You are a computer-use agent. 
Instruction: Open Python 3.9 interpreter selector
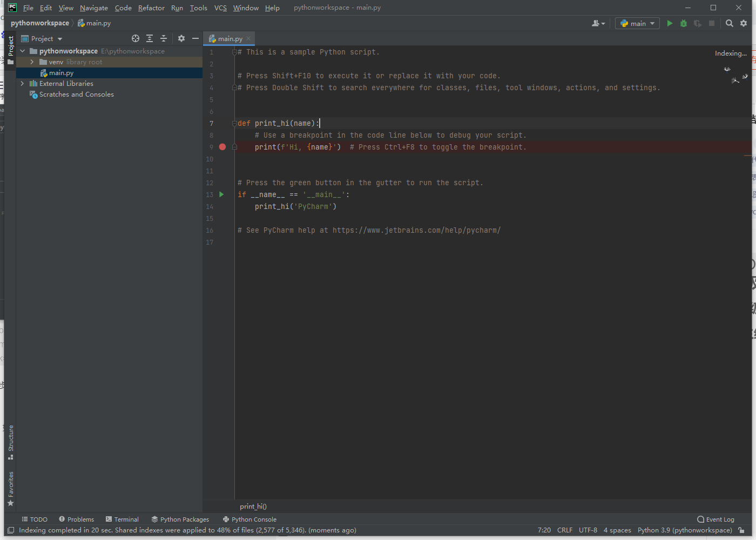[x=685, y=530]
